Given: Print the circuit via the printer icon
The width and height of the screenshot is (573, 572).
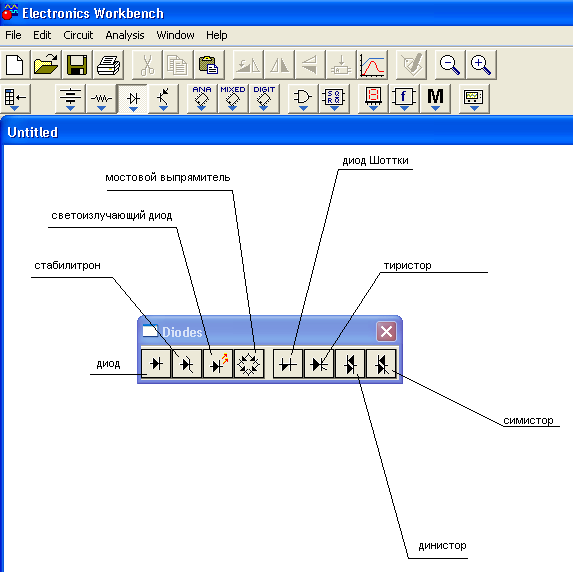Looking at the screenshot, I should (x=108, y=65).
